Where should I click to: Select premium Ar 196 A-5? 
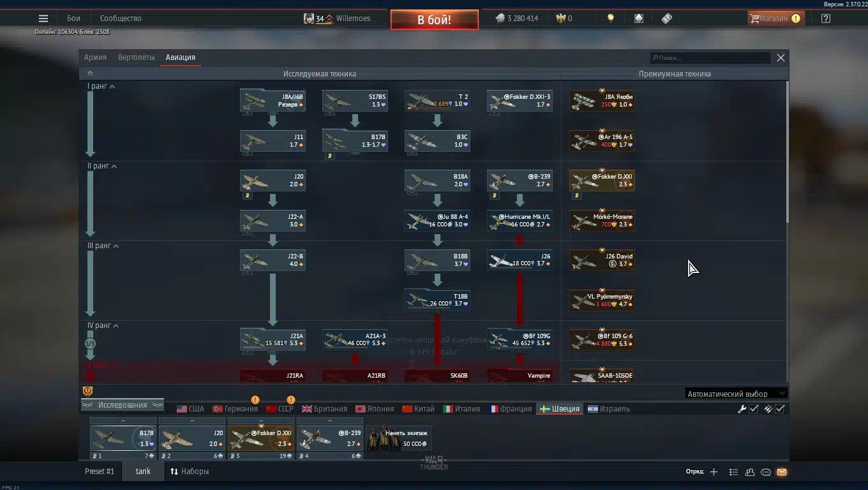coord(602,141)
